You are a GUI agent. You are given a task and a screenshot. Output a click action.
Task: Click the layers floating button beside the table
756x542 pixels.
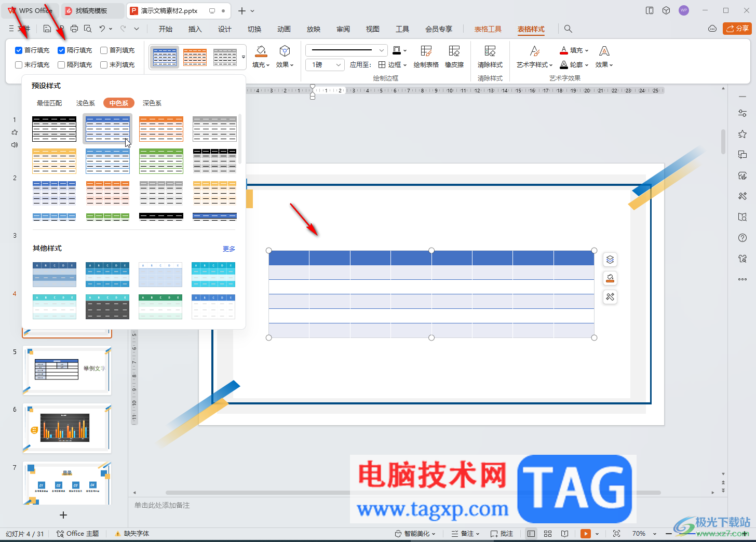tap(610, 260)
